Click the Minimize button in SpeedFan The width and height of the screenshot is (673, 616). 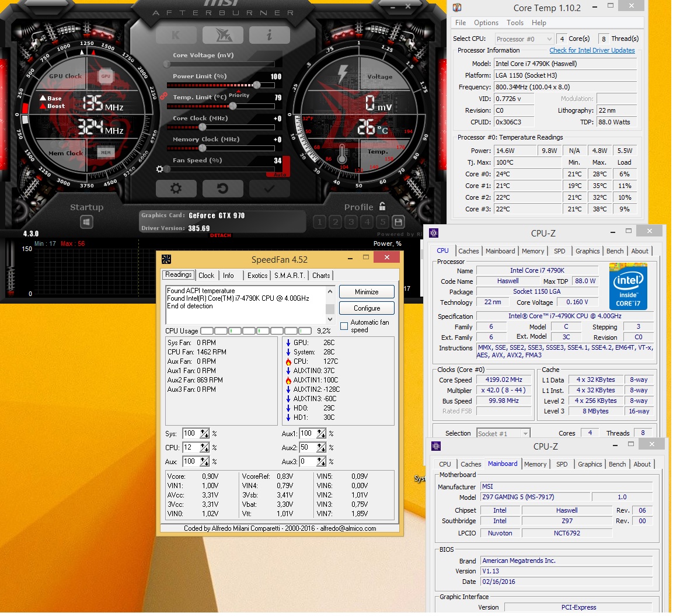click(367, 292)
